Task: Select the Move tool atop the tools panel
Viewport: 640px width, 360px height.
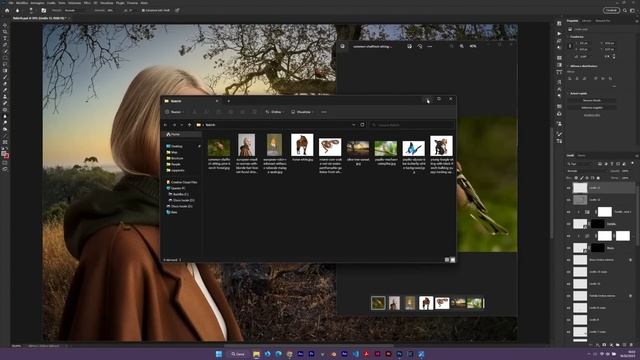Action: (x=5, y=25)
